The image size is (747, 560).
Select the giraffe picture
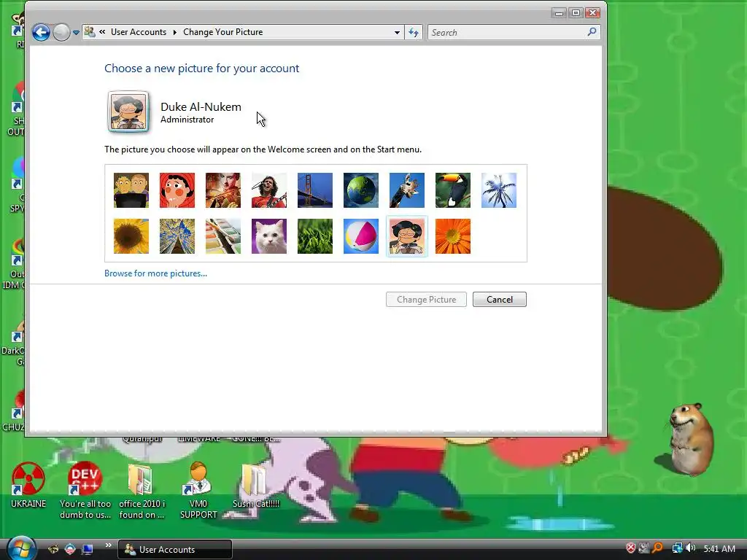pyautogui.click(x=407, y=190)
